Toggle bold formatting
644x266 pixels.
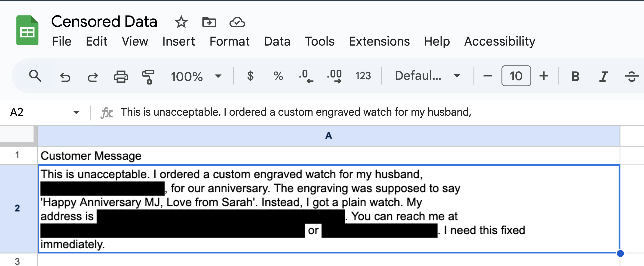coord(576,76)
